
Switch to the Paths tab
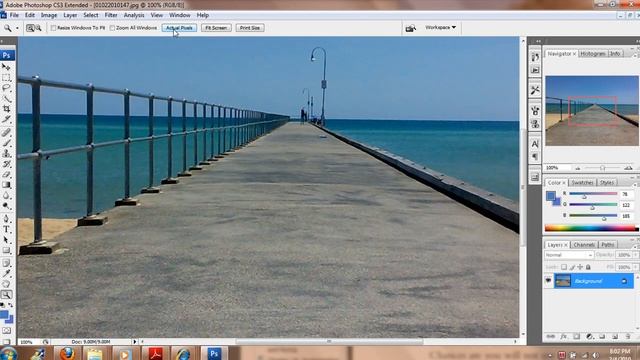point(607,245)
